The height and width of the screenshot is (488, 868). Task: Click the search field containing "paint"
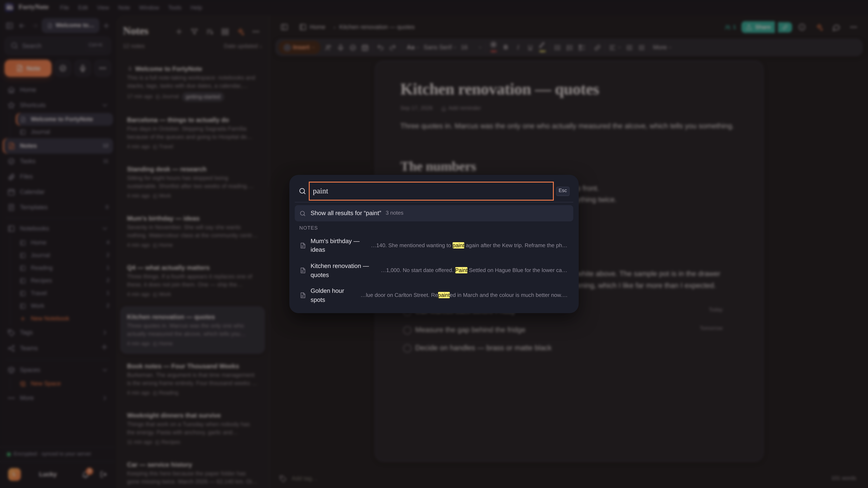coord(431,191)
